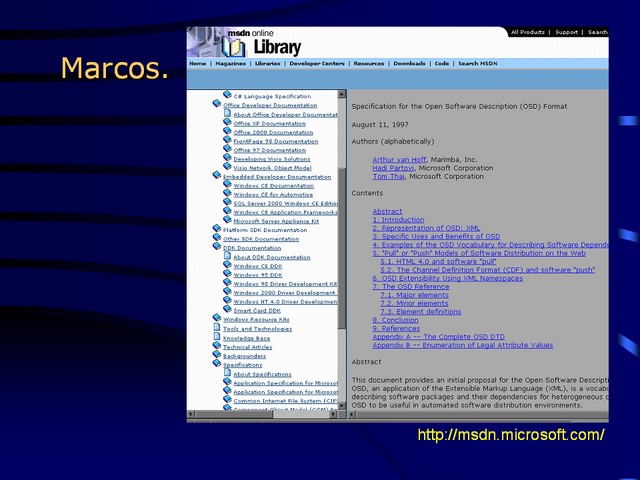Click the book icon beside DDK Documentation
Screen dimensions: 640x480
(x=217, y=247)
